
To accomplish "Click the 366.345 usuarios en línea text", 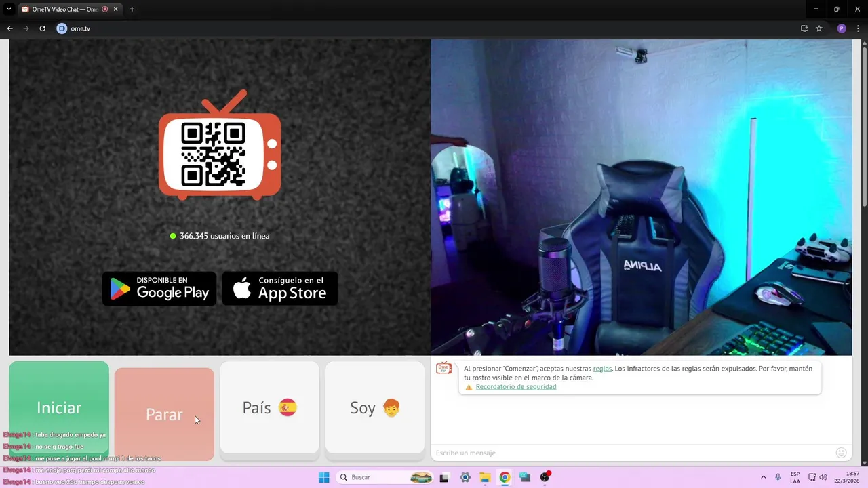I will (x=224, y=236).
